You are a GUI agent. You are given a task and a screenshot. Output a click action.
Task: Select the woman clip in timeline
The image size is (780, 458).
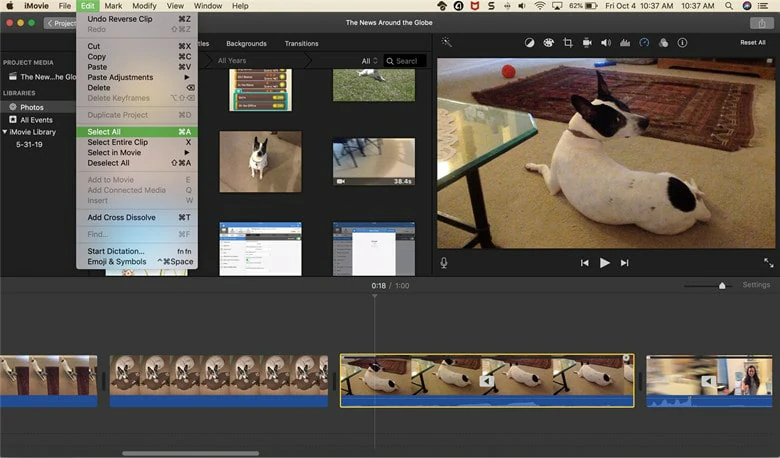click(x=709, y=381)
